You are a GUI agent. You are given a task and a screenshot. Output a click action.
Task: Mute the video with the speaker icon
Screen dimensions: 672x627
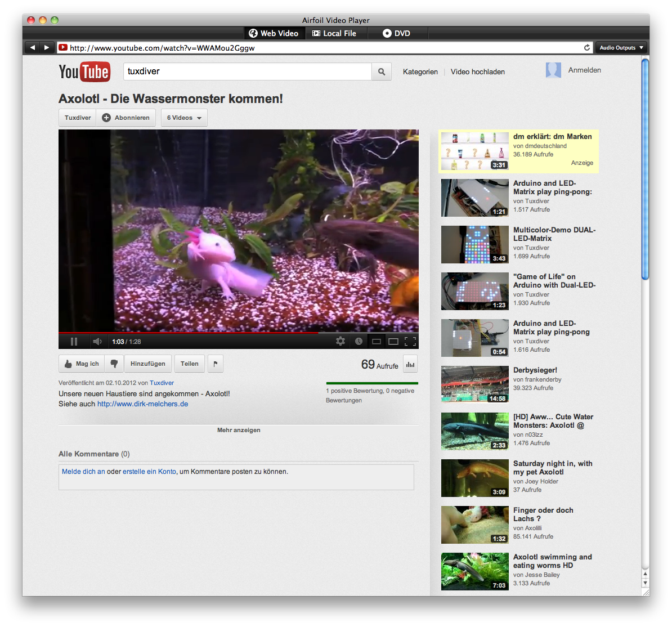[x=97, y=342]
